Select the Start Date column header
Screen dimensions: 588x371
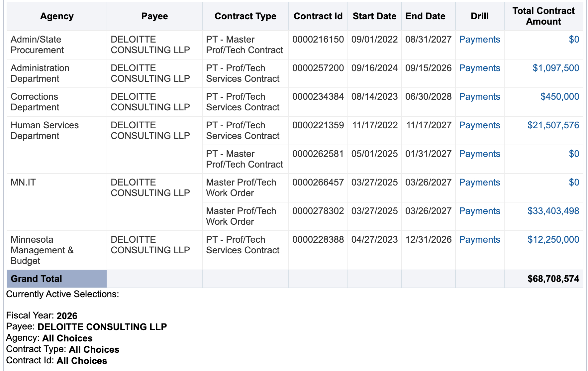[374, 16]
